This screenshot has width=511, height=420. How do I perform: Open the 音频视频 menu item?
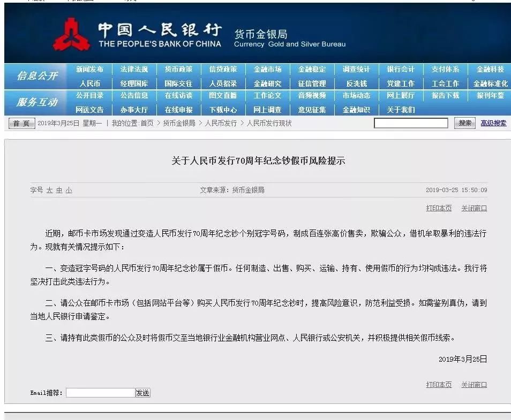tap(312, 95)
